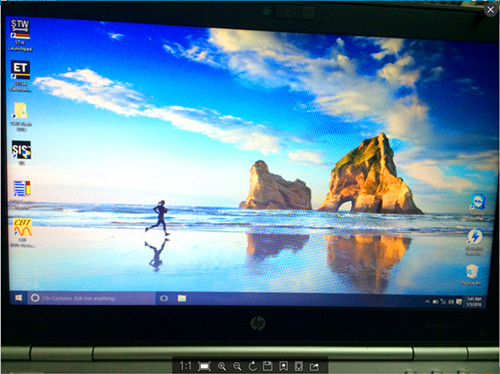The width and height of the screenshot is (500, 374).
Task: Open the Recycle Bin icon
Action: [472, 274]
